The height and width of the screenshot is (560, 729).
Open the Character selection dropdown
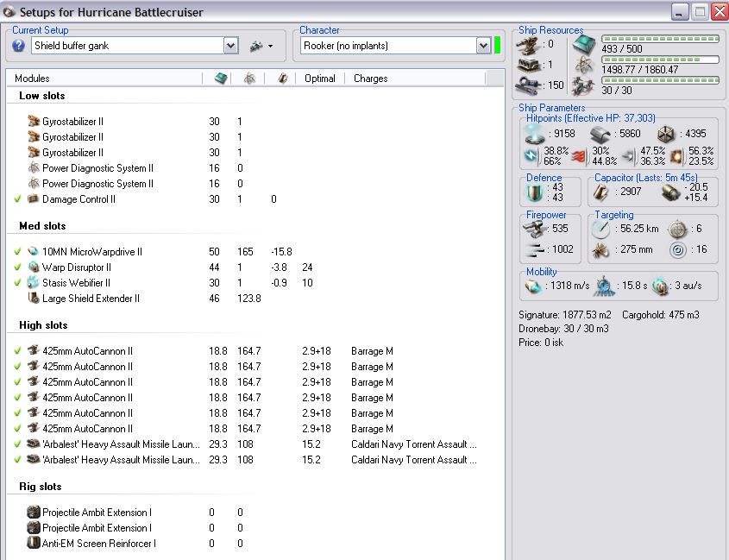pos(483,46)
